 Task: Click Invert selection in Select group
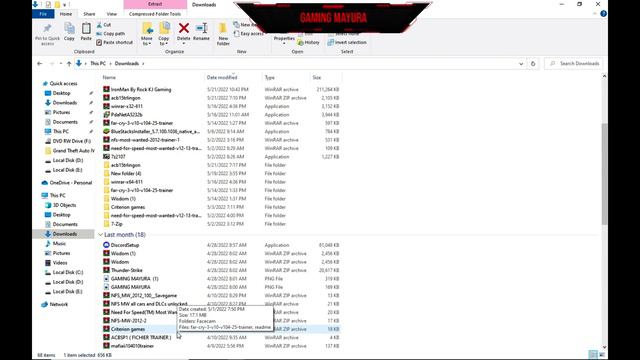click(x=347, y=42)
